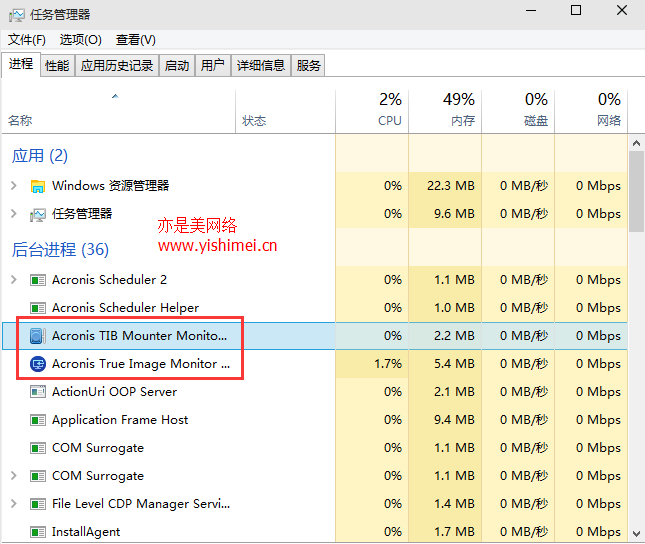
Task: Sort by the CPU column header
Action: tap(372, 111)
